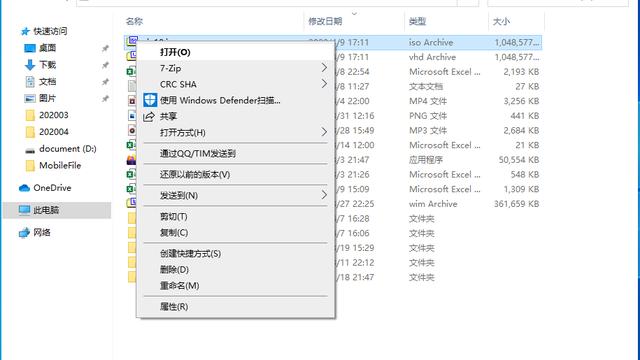Open MobileFile folder in sidebar

pos(60,165)
